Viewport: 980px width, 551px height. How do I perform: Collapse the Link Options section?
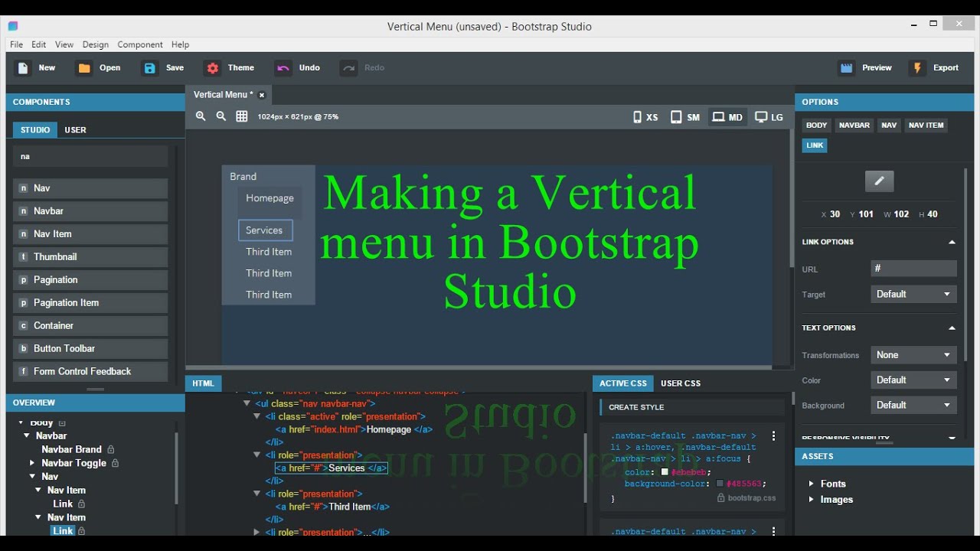[952, 242]
